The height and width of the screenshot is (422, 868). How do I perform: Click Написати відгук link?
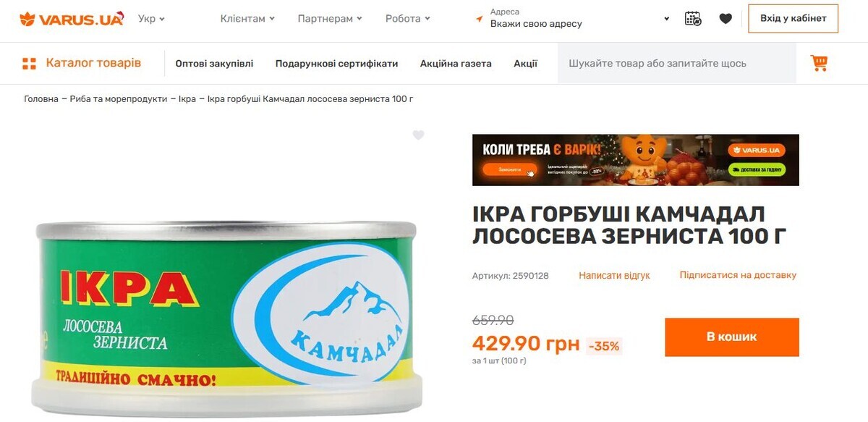[614, 275]
